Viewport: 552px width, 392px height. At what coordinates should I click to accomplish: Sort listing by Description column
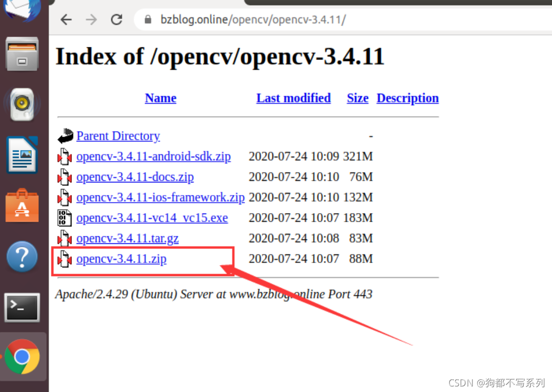407,98
